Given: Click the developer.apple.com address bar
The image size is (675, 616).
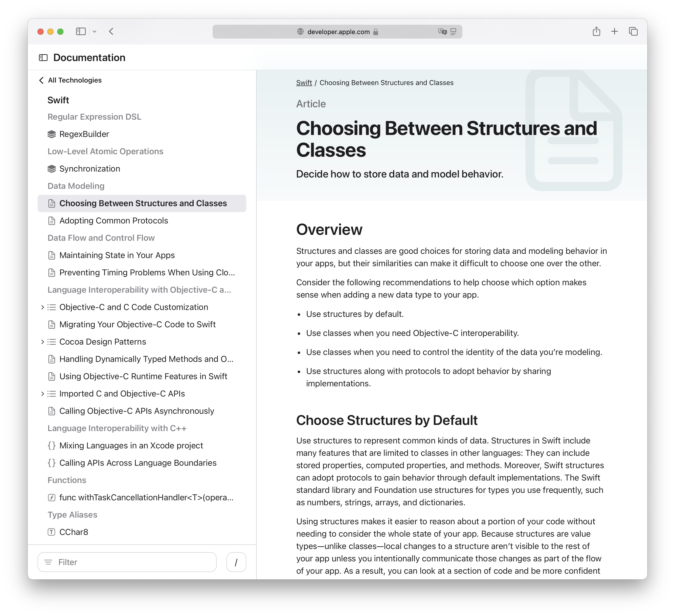Looking at the screenshot, I should click(337, 31).
